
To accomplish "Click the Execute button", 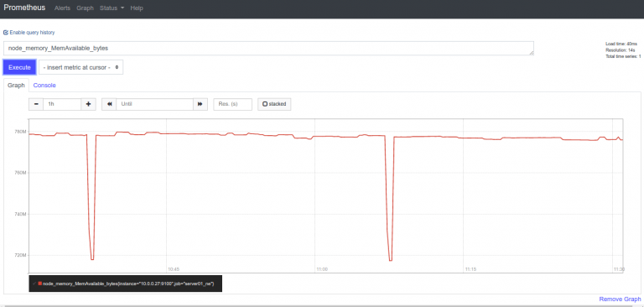I will coord(19,67).
